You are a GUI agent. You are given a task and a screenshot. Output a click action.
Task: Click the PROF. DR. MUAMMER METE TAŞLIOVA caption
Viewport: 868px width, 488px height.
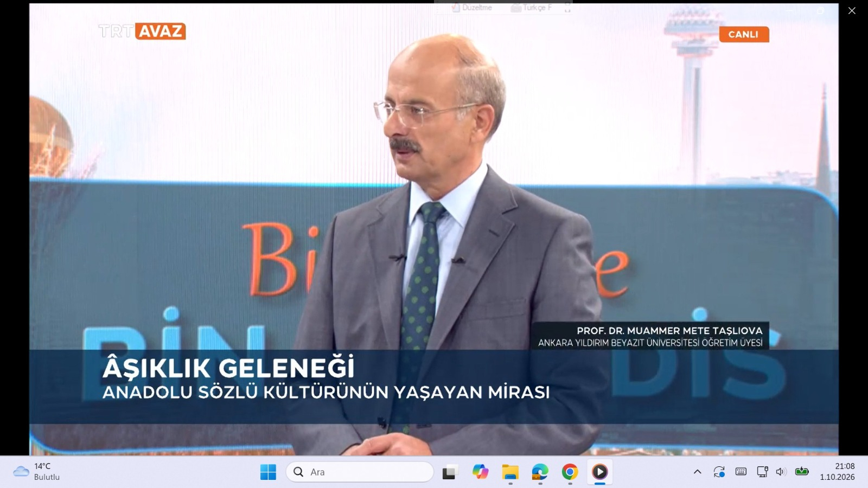click(x=669, y=330)
